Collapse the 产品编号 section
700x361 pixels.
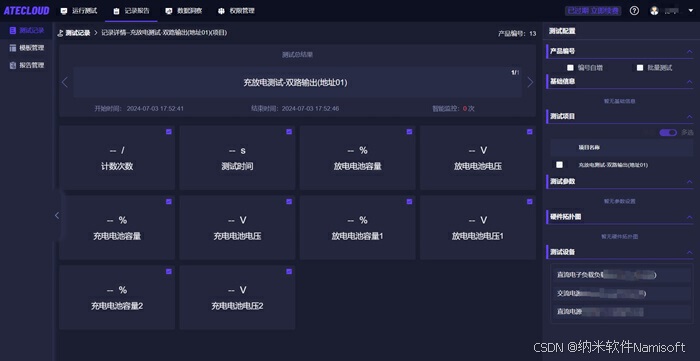(x=689, y=52)
